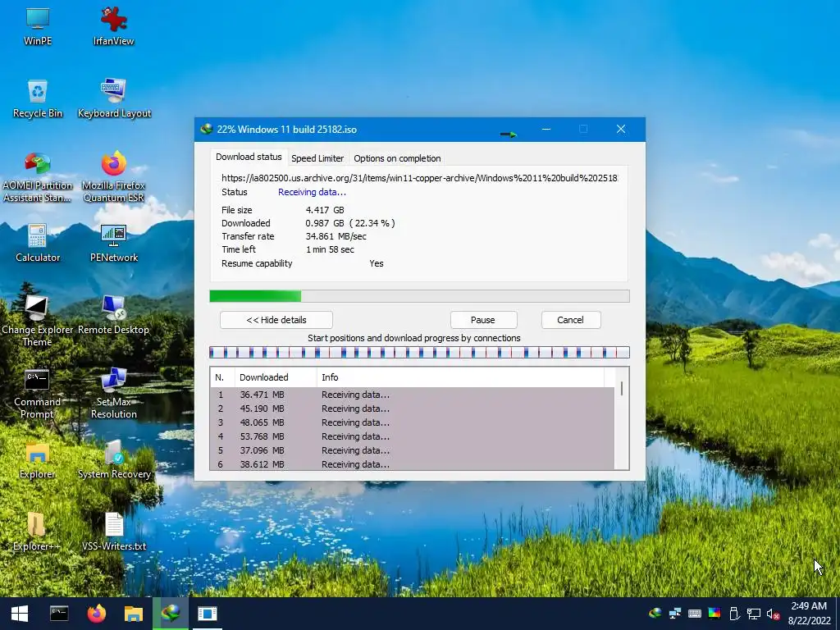The height and width of the screenshot is (630, 840).
Task: Select connection row 2 with 45.190 MB
Action: [413, 409]
